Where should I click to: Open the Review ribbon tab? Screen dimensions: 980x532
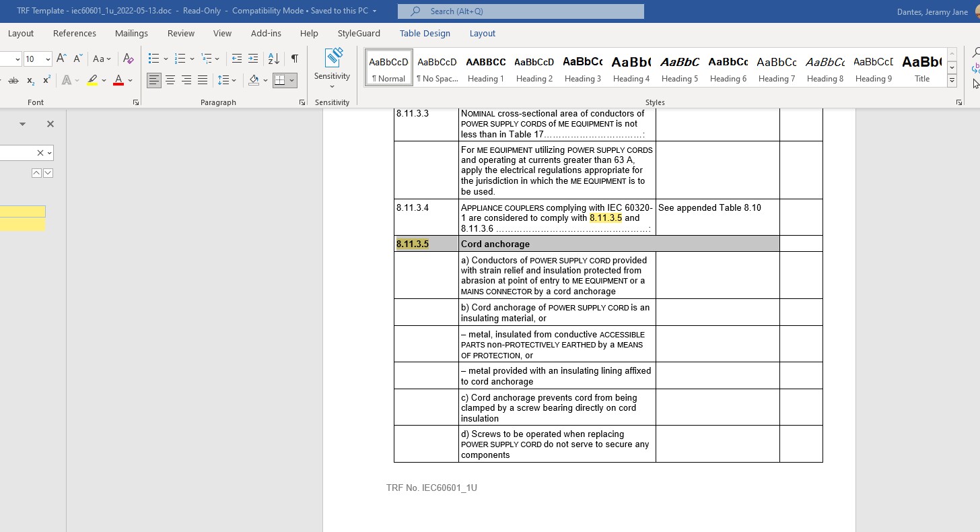point(180,33)
